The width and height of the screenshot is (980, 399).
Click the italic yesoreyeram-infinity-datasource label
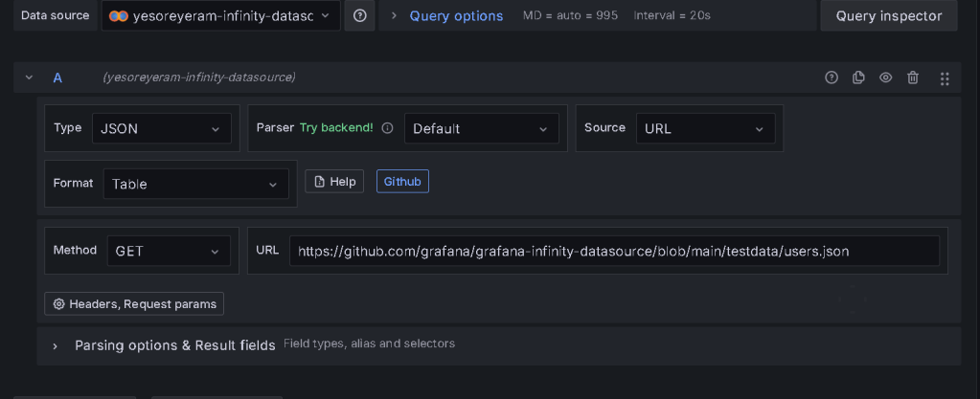(x=199, y=78)
